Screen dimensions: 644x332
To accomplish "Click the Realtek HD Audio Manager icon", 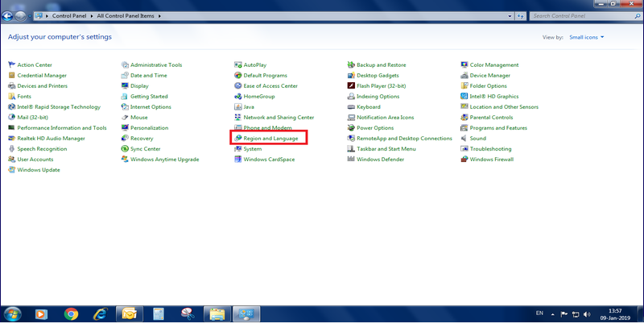I will point(11,139).
